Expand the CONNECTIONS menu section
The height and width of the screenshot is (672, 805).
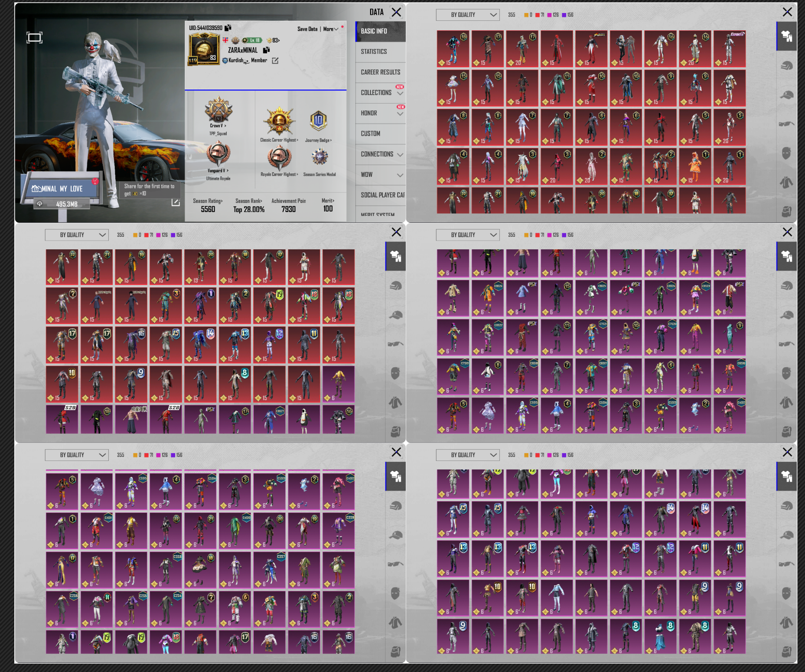381,154
